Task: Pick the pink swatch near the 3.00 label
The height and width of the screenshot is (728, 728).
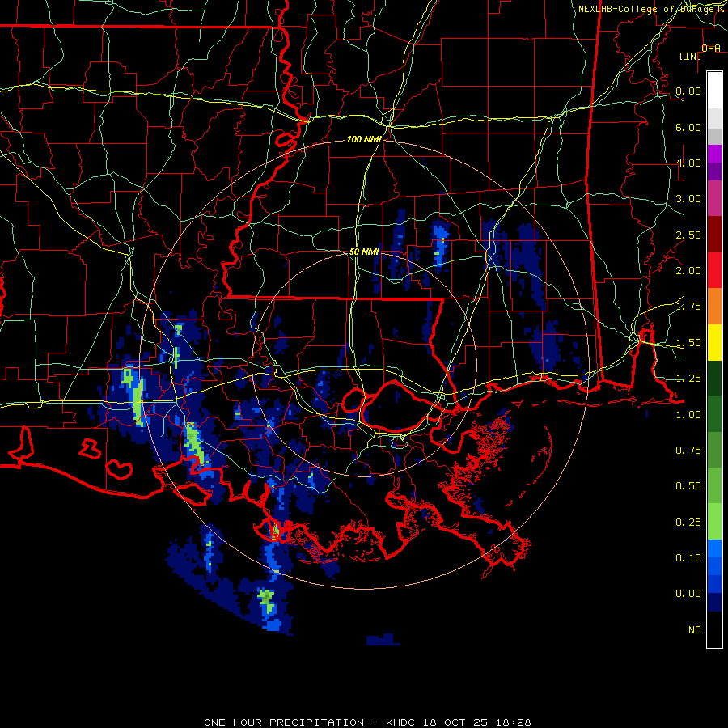Action: pos(714,198)
